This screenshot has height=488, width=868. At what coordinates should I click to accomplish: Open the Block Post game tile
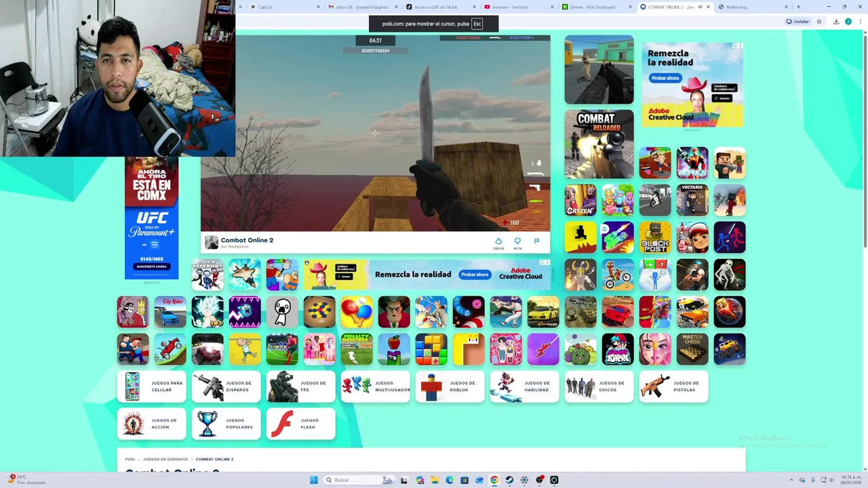(x=655, y=237)
